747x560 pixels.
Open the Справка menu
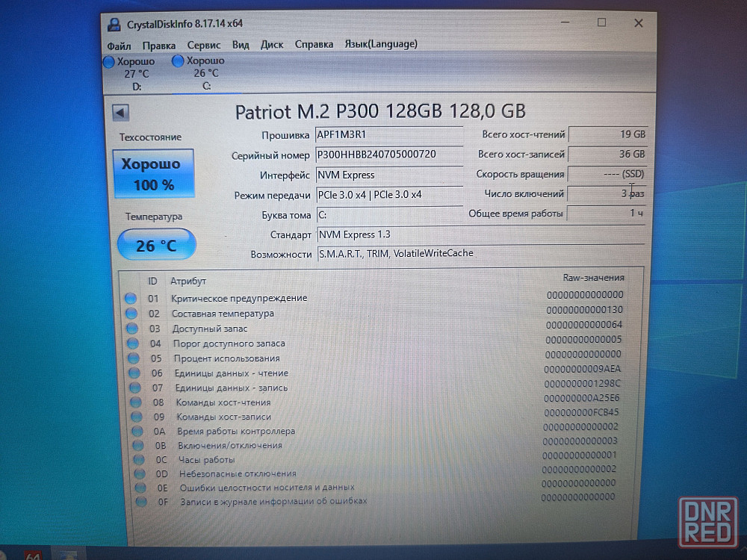coord(314,45)
